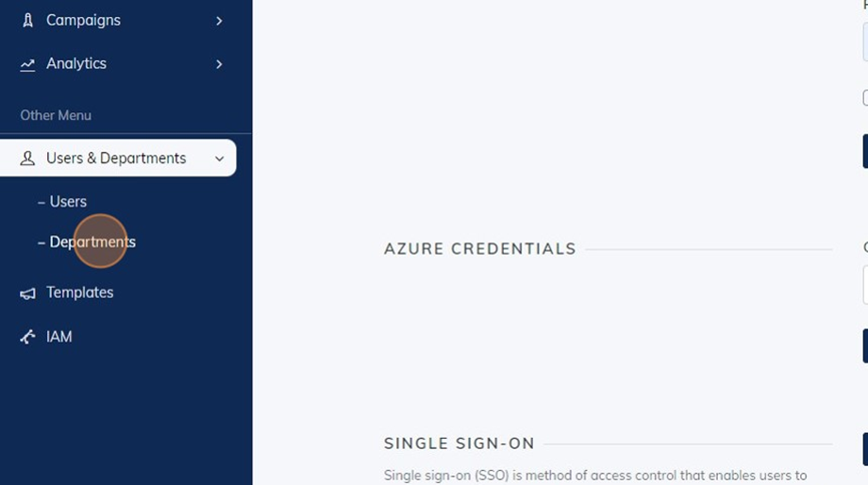This screenshot has height=485, width=868.
Task: Click the dark button right of Single Sign-On heading
Action: click(x=865, y=448)
